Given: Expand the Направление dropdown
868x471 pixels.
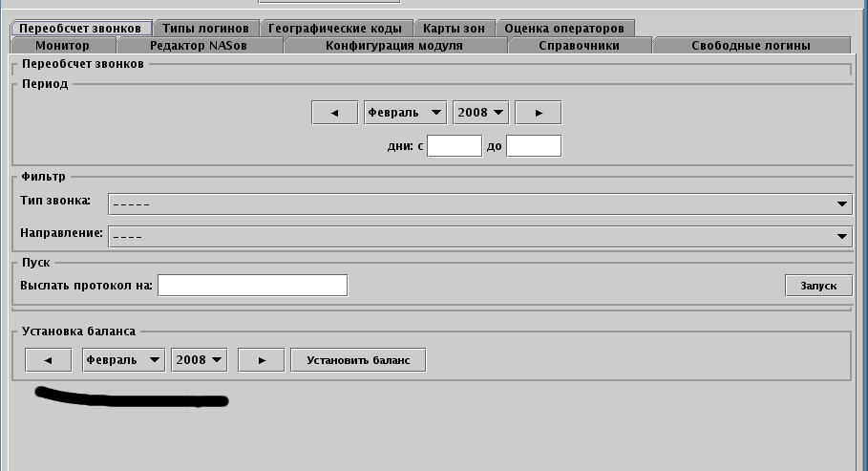Looking at the screenshot, I should click(x=479, y=235).
